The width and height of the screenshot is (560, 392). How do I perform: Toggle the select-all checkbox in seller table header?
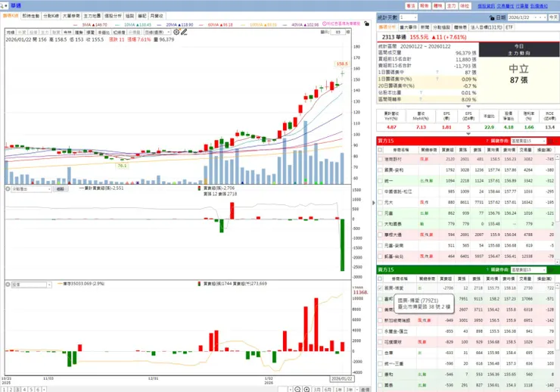pyautogui.click(x=380, y=278)
